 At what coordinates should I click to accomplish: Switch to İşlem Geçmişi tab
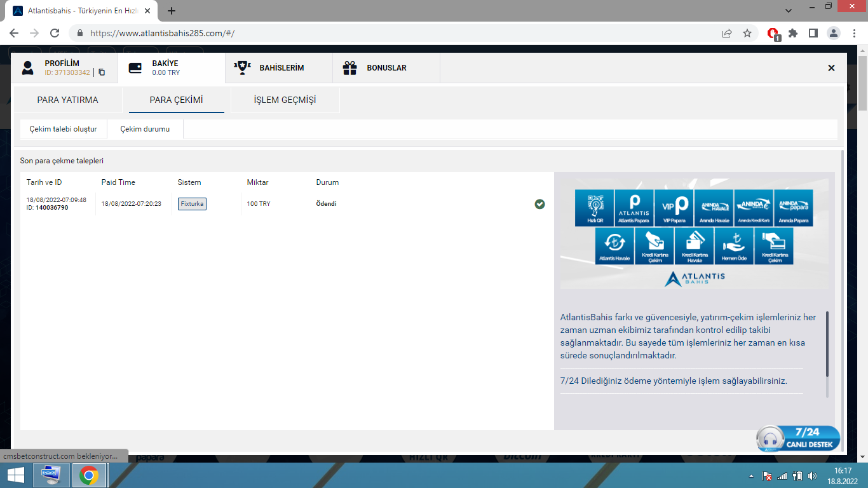285,100
